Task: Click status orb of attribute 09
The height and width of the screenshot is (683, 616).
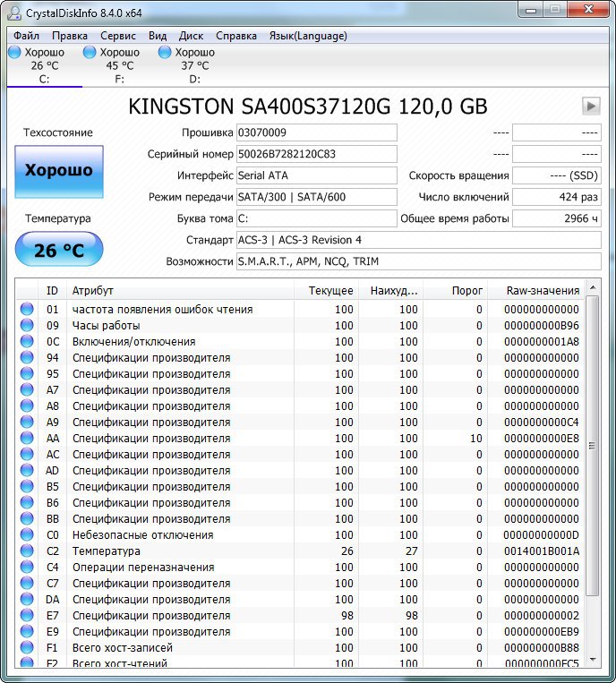Action: coord(27,325)
